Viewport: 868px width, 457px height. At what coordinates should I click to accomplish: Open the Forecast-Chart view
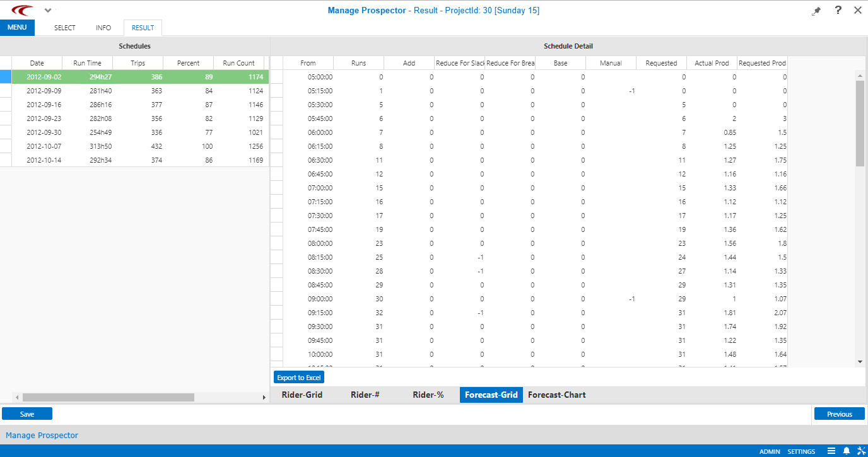558,395
